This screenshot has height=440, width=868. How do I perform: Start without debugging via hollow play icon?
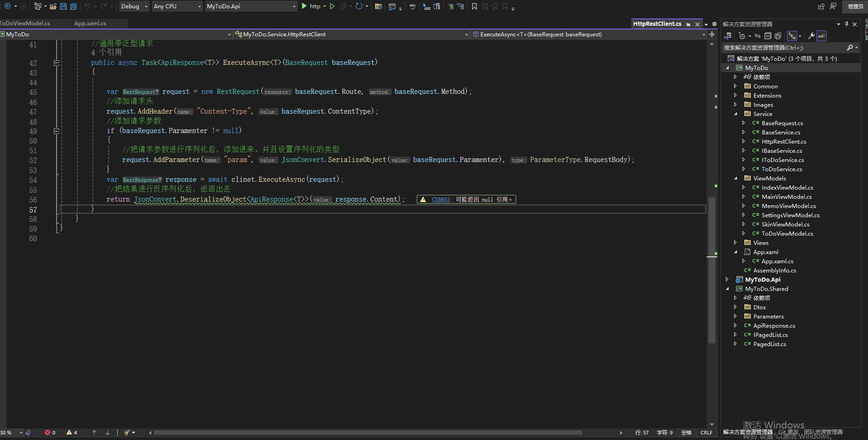coord(332,6)
